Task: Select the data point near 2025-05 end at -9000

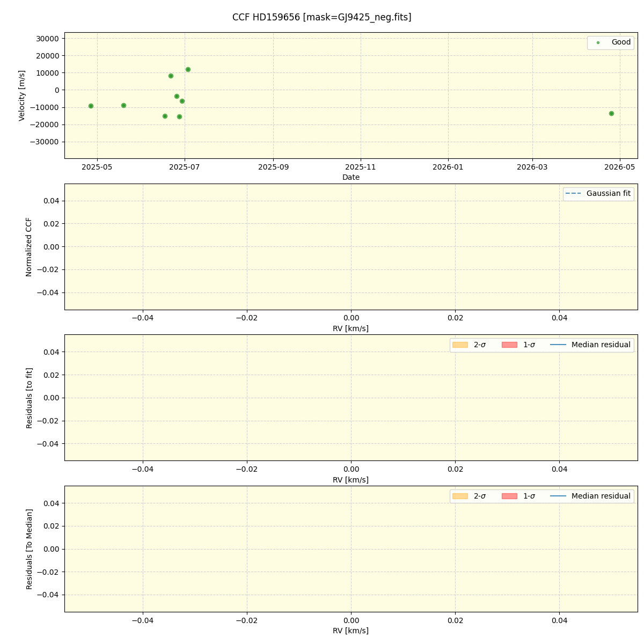Action: [123, 105]
